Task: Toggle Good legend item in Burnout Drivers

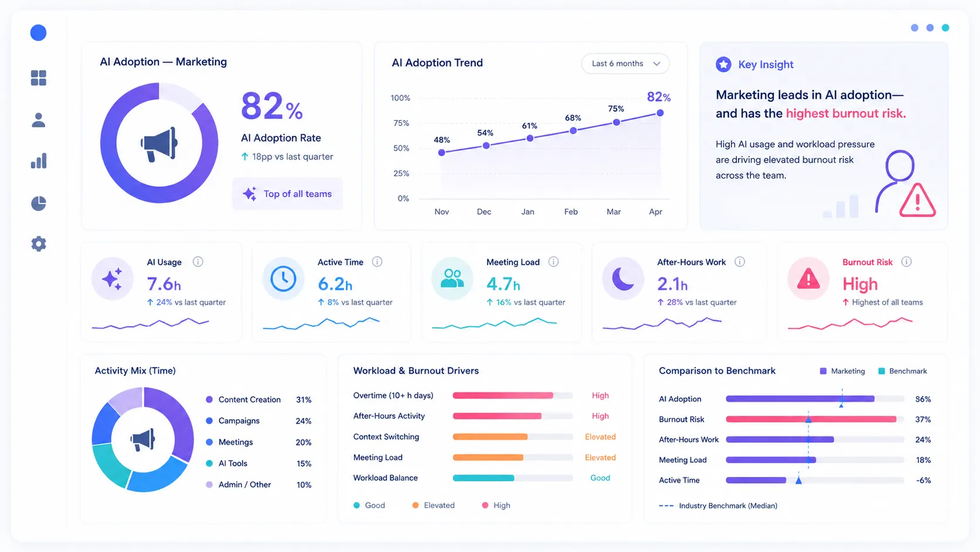Action: click(369, 505)
